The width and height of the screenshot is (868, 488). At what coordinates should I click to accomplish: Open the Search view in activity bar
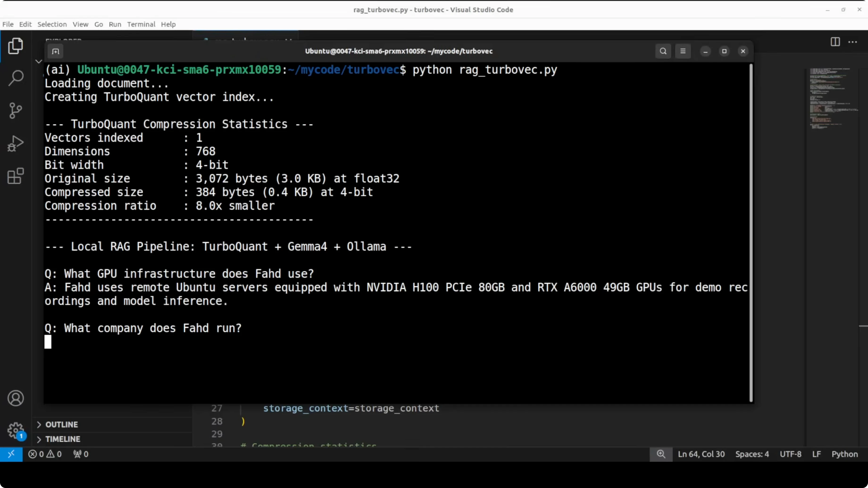(x=16, y=78)
